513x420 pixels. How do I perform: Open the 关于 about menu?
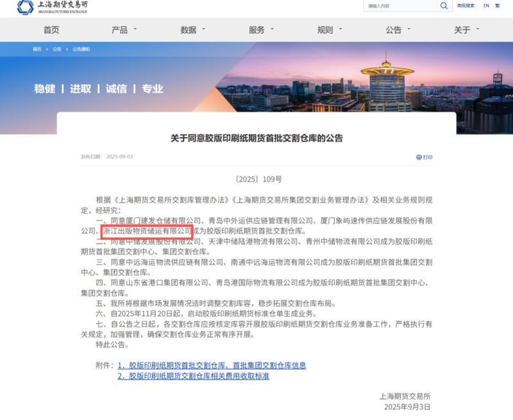coord(466,30)
